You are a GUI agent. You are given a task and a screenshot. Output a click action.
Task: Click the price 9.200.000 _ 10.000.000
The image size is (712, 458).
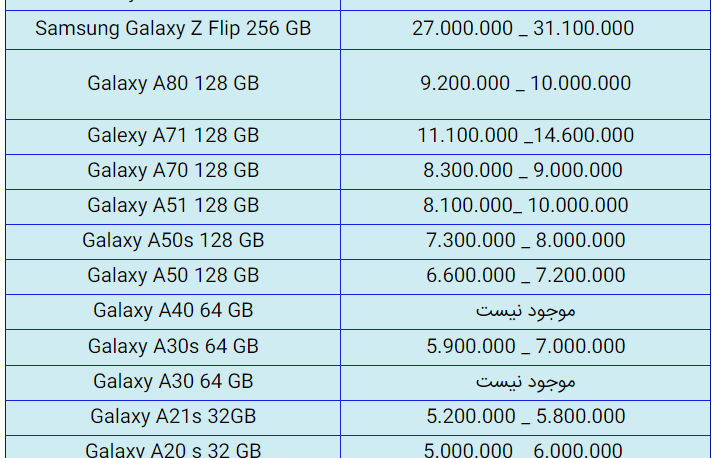(x=525, y=84)
